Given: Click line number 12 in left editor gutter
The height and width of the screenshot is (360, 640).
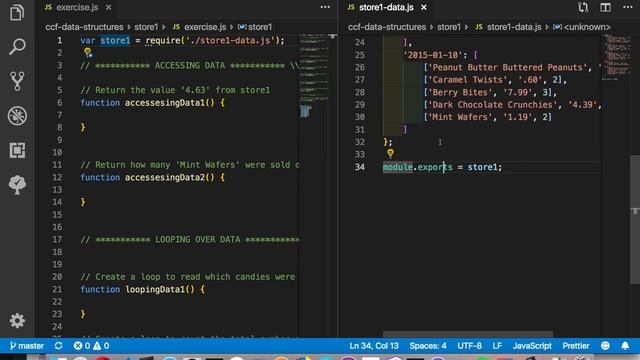Looking at the screenshot, I should tap(57, 177).
